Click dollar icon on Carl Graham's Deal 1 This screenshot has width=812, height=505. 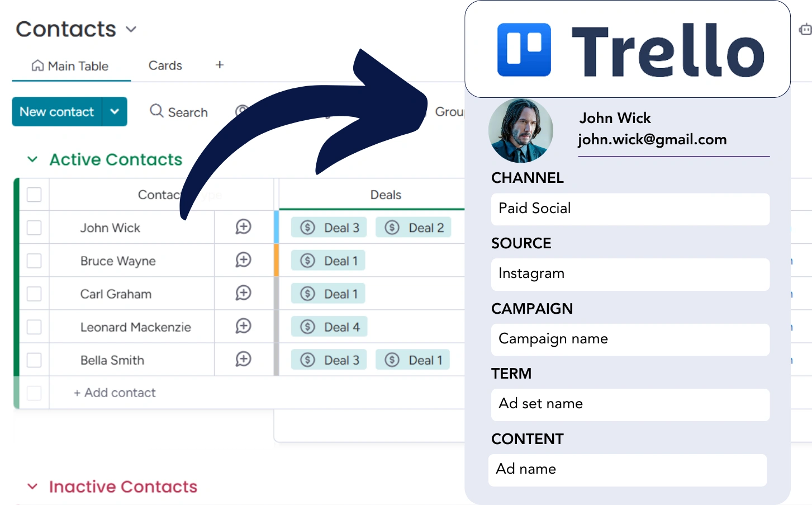[x=307, y=293]
